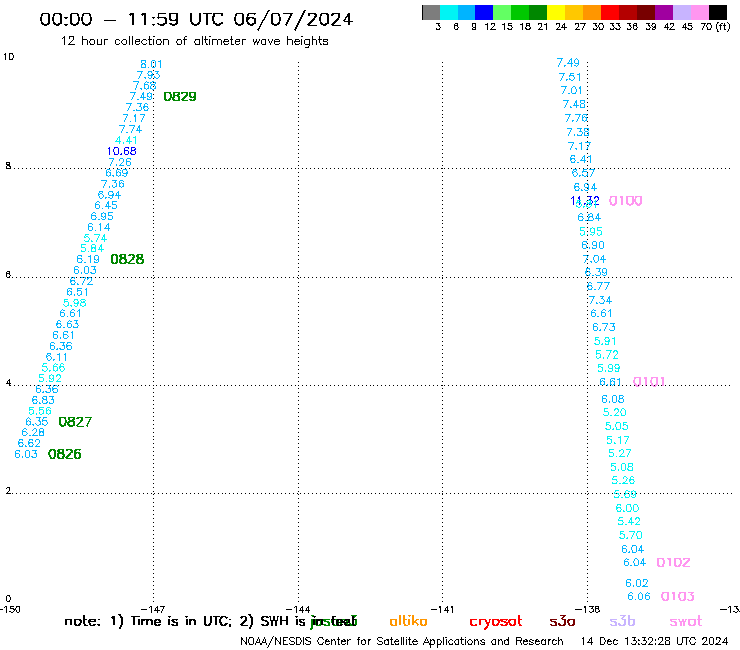The width and height of the screenshot is (740, 650).
Task: Click the date range title at top
Action: click(196, 19)
